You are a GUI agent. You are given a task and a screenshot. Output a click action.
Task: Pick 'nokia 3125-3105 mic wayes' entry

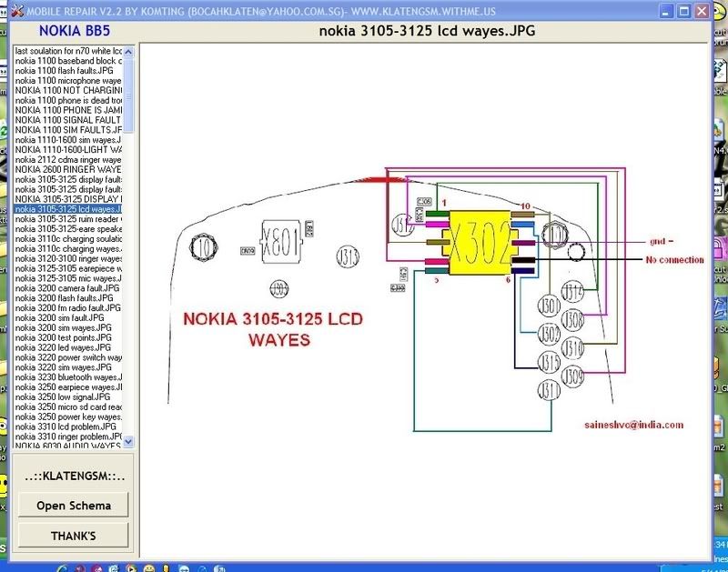68,278
